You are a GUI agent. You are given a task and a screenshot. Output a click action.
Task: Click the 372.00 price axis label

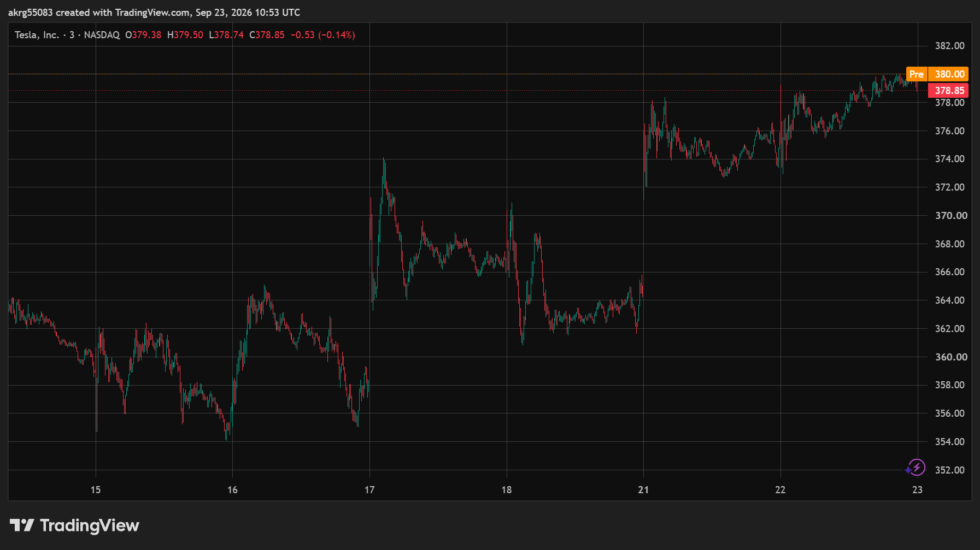coord(949,187)
